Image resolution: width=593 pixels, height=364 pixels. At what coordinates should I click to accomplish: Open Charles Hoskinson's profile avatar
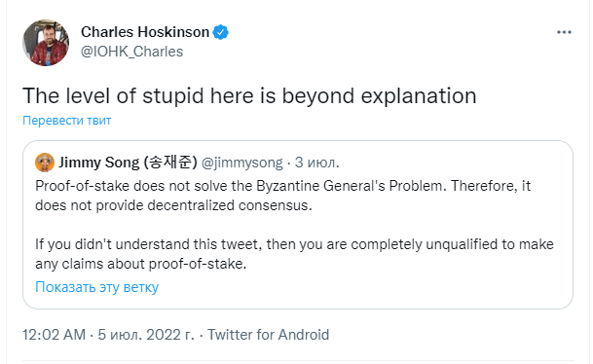pyautogui.click(x=46, y=43)
